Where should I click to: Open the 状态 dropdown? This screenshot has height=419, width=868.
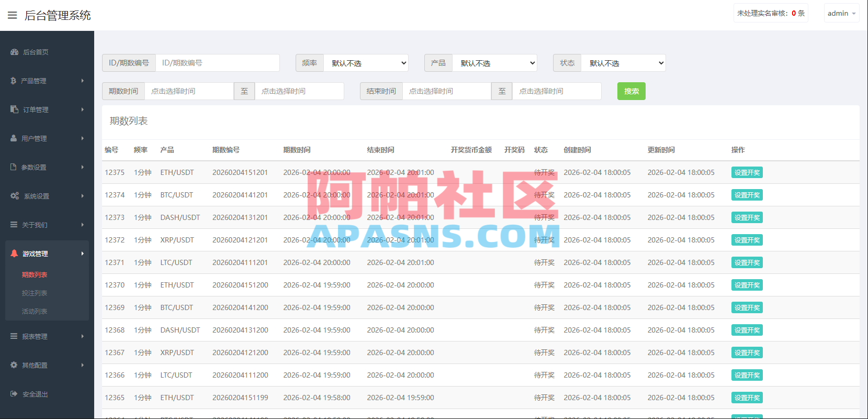coord(624,63)
